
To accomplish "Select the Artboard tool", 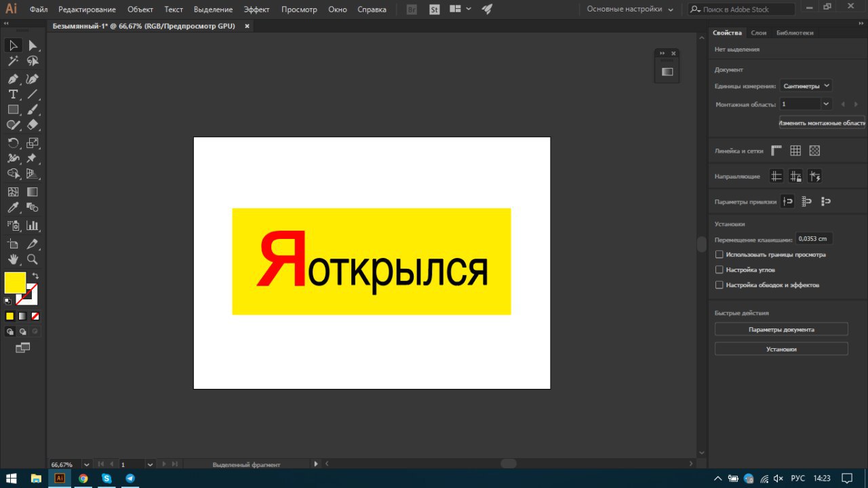I will [x=13, y=244].
